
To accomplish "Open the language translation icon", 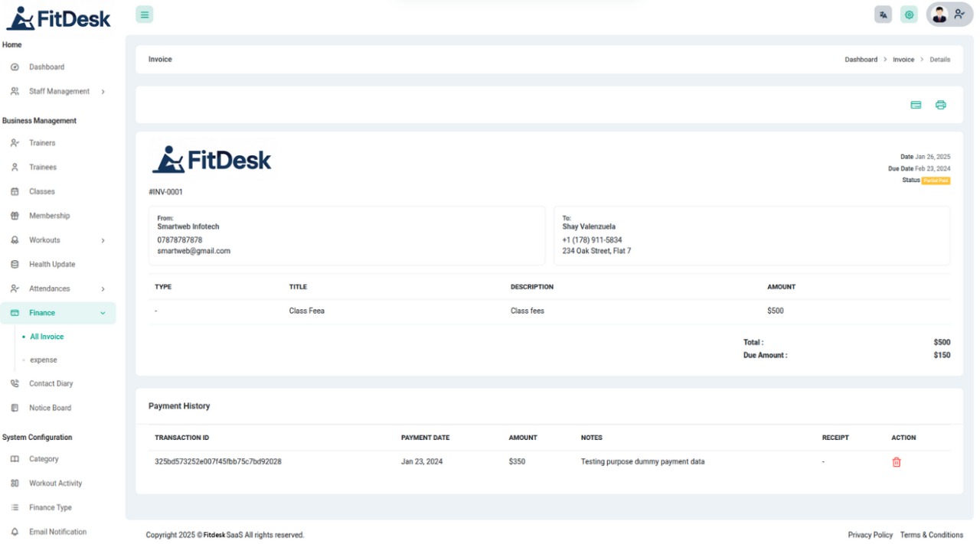I will tap(883, 15).
